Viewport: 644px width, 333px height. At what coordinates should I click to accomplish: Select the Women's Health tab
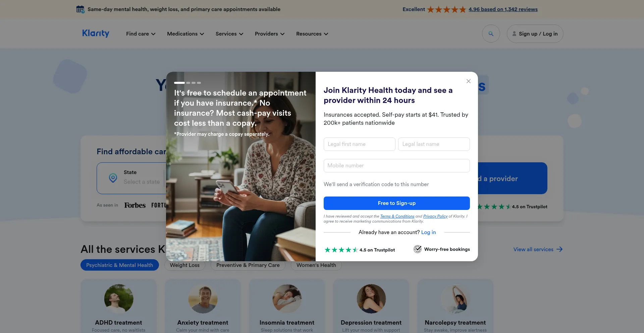coord(316,265)
